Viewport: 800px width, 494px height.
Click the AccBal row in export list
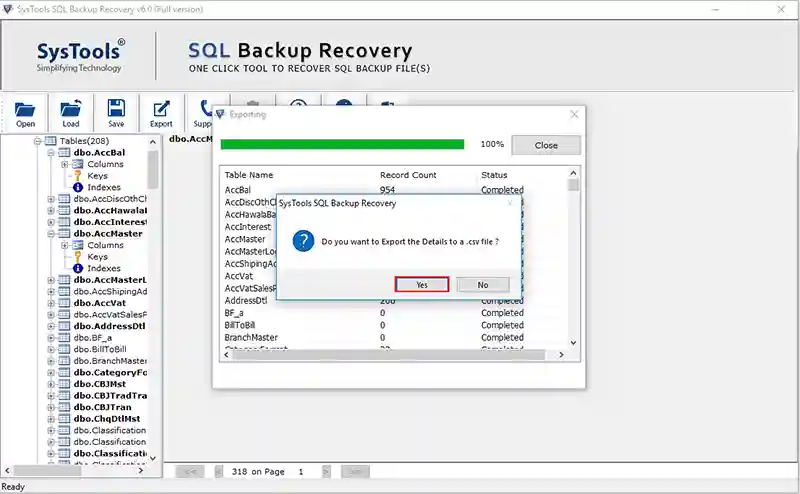point(394,190)
